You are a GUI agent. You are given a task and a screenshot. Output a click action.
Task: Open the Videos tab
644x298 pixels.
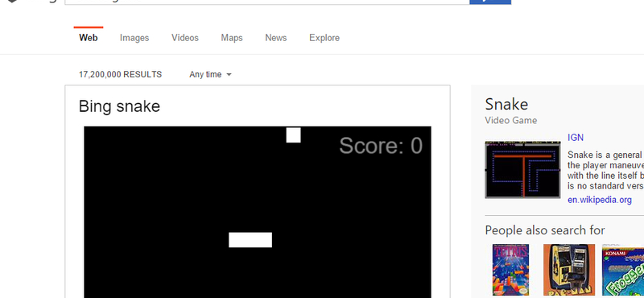coord(185,38)
